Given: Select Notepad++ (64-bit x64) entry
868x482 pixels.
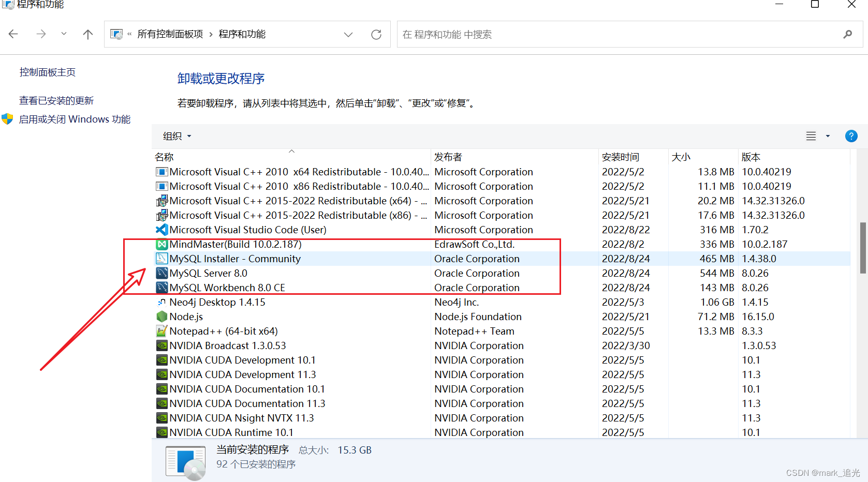Looking at the screenshot, I should (224, 331).
